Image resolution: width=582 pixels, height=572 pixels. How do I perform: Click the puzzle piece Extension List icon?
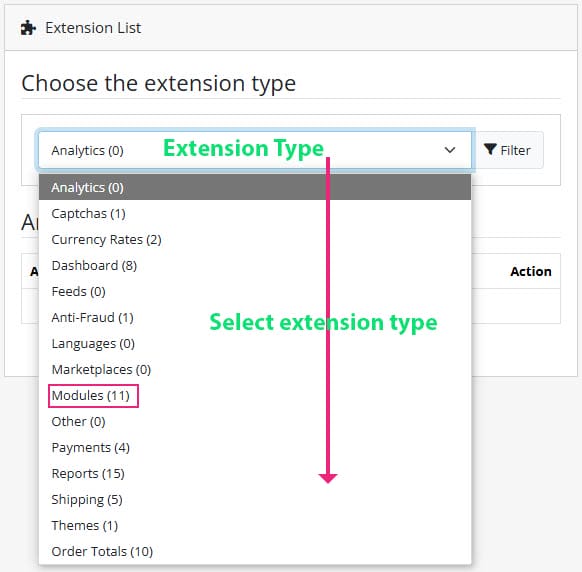point(28,28)
